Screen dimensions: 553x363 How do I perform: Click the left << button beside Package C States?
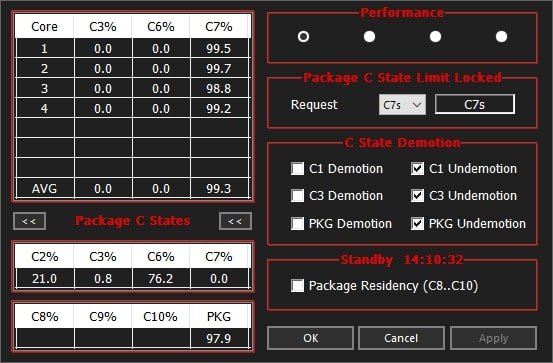point(29,221)
